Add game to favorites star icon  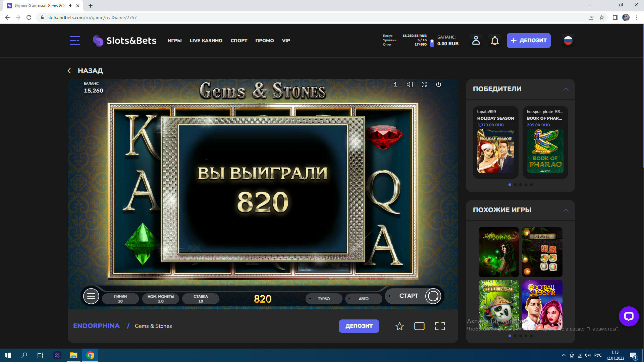[399, 326]
